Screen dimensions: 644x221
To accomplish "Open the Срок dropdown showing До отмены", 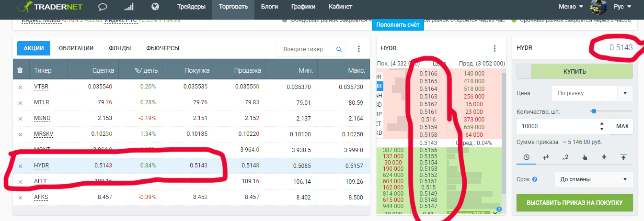I will (x=594, y=180).
